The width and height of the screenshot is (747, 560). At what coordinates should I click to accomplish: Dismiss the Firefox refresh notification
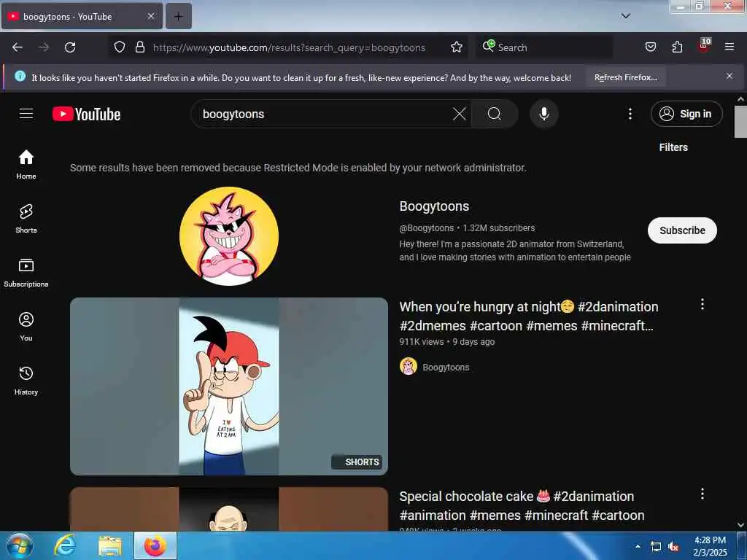point(729,76)
